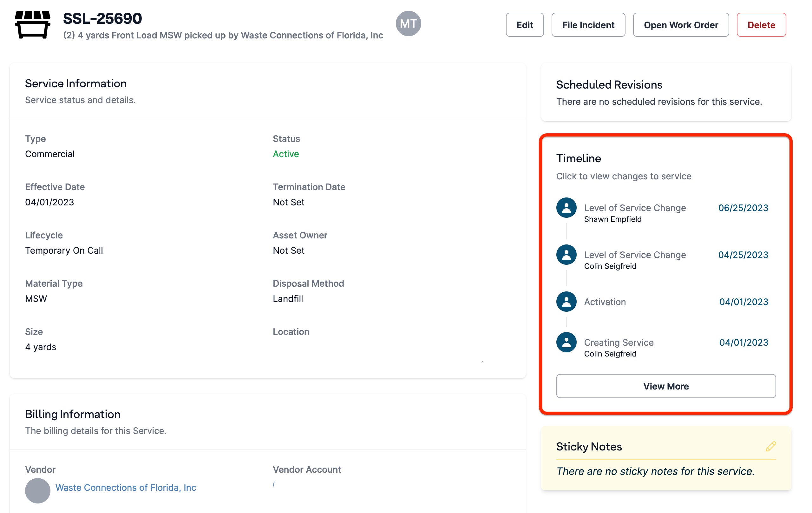Click the dumpster service icon
Screen dimensions: 812x513
(x=33, y=25)
